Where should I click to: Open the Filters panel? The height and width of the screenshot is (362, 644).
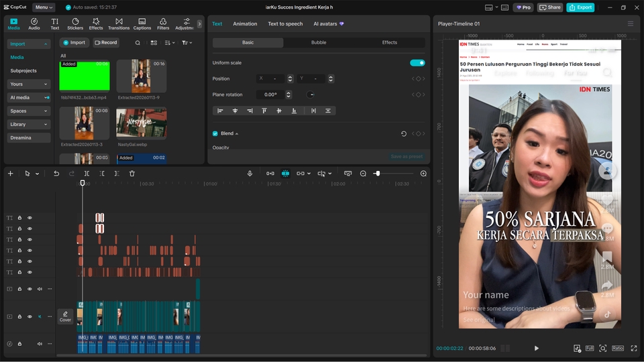(163, 24)
